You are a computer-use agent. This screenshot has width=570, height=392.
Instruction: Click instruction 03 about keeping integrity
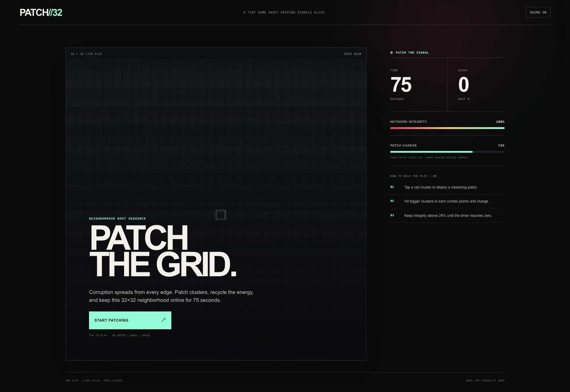pyautogui.click(x=447, y=216)
